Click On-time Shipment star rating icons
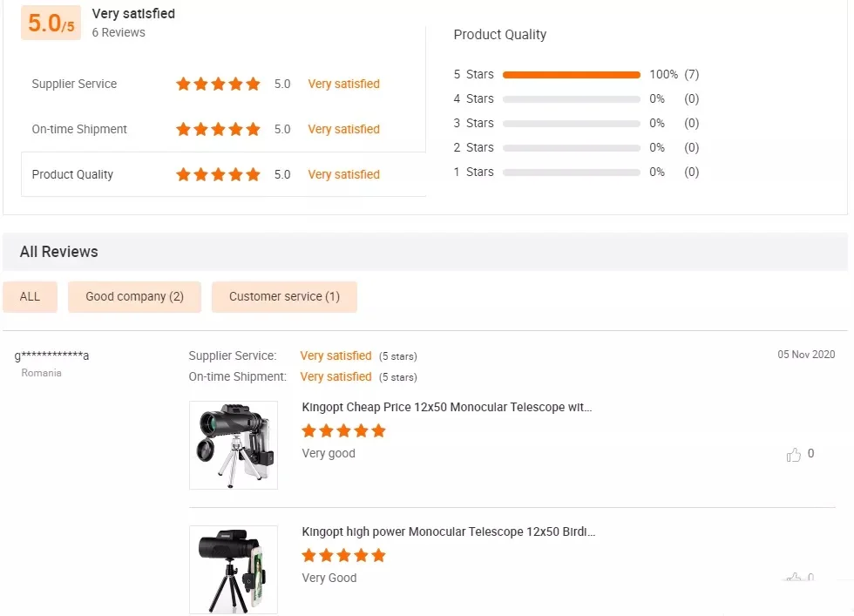Viewport: 854px width, 616px height. [218, 130]
